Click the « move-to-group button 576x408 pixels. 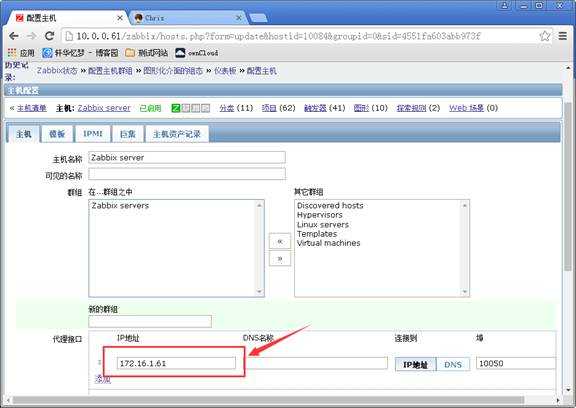tap(280, 241)
